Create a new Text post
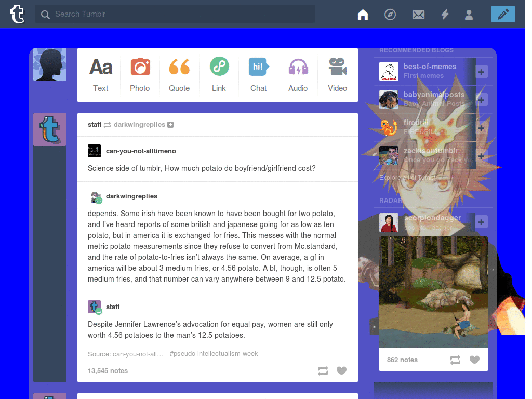Image resolution: width=532 pixels, height=399 pixels. point(100,75)
